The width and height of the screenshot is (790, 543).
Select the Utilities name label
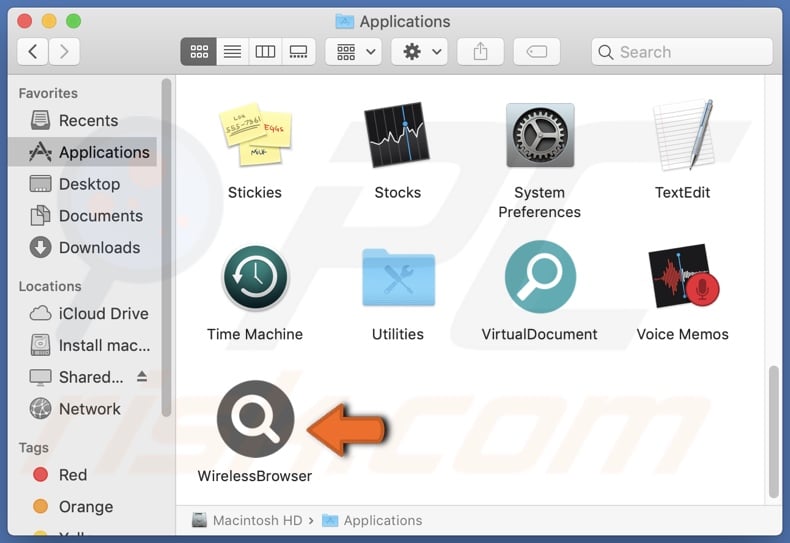(x=398, y=334)
